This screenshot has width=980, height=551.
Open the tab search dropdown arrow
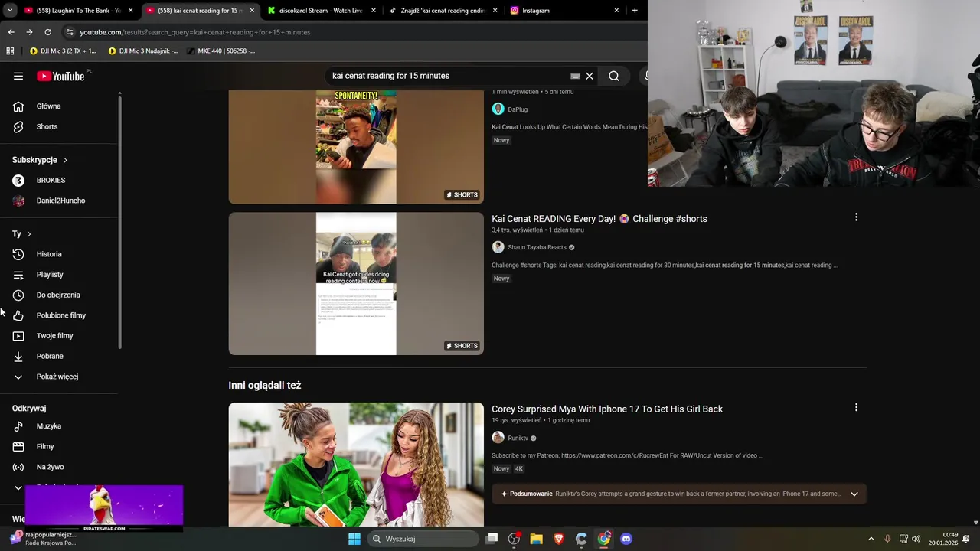[x=10, y=11]
